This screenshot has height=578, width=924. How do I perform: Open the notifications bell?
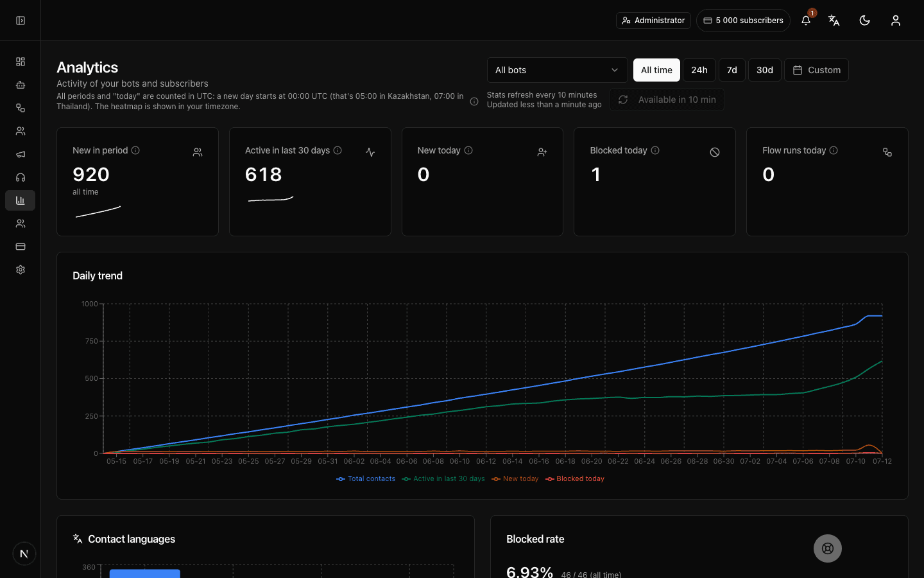pos(806,21)
